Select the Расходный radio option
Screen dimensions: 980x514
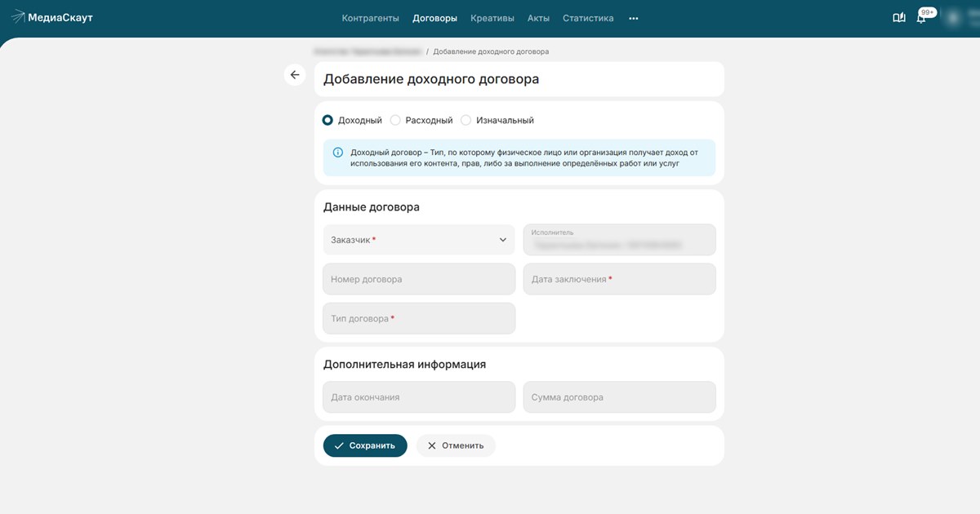coord(395,120)
